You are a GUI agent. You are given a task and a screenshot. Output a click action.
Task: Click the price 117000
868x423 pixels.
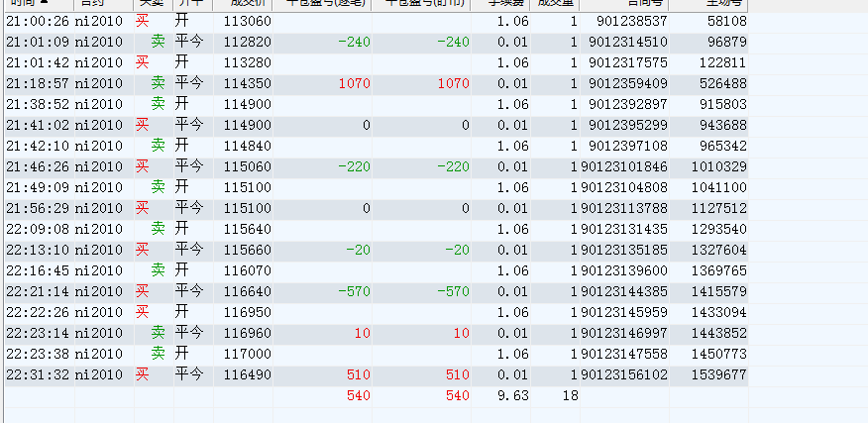click(x=248, y=354)
